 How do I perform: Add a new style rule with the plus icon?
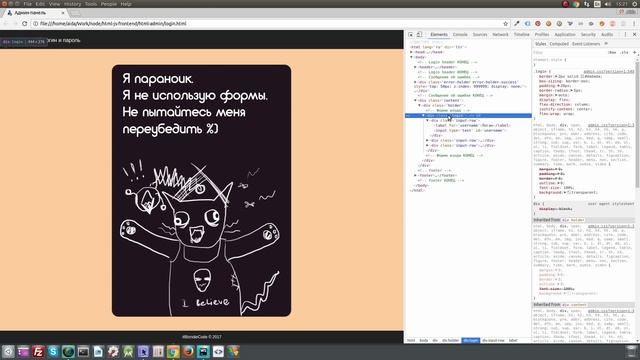[634, 53]
